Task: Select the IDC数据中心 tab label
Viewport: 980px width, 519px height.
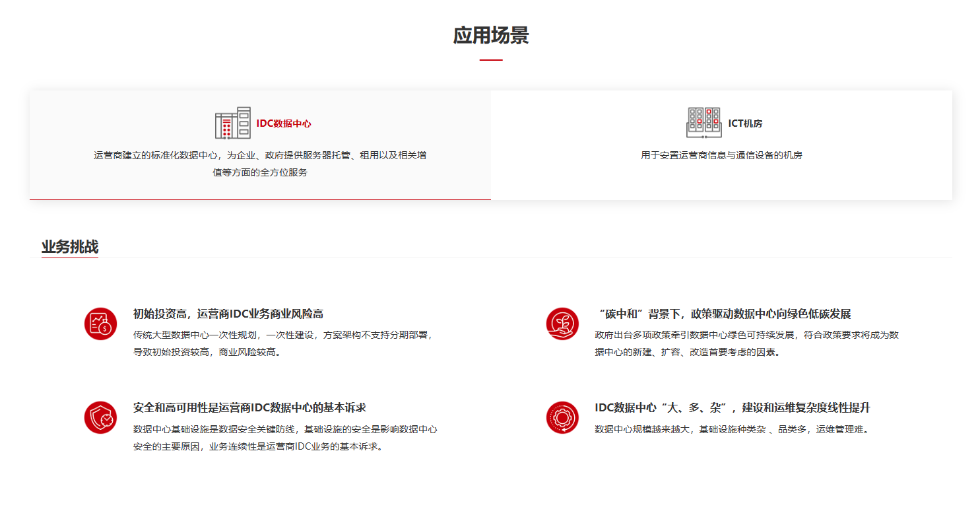Action: [x=284, y=123]
